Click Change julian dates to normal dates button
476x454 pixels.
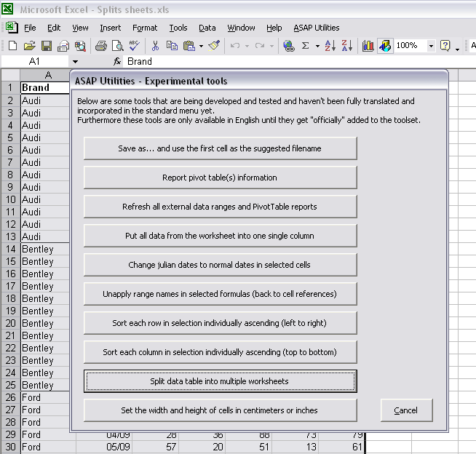(x=221, y=265)
